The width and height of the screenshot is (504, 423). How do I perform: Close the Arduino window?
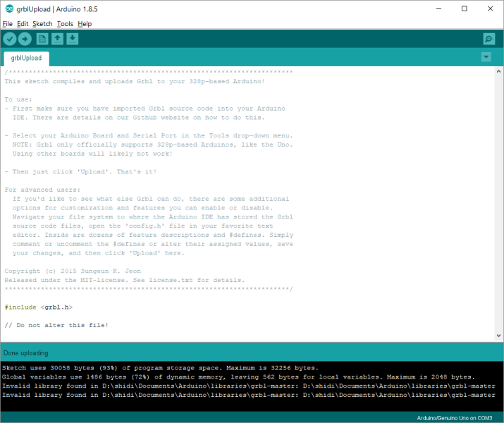490,8
